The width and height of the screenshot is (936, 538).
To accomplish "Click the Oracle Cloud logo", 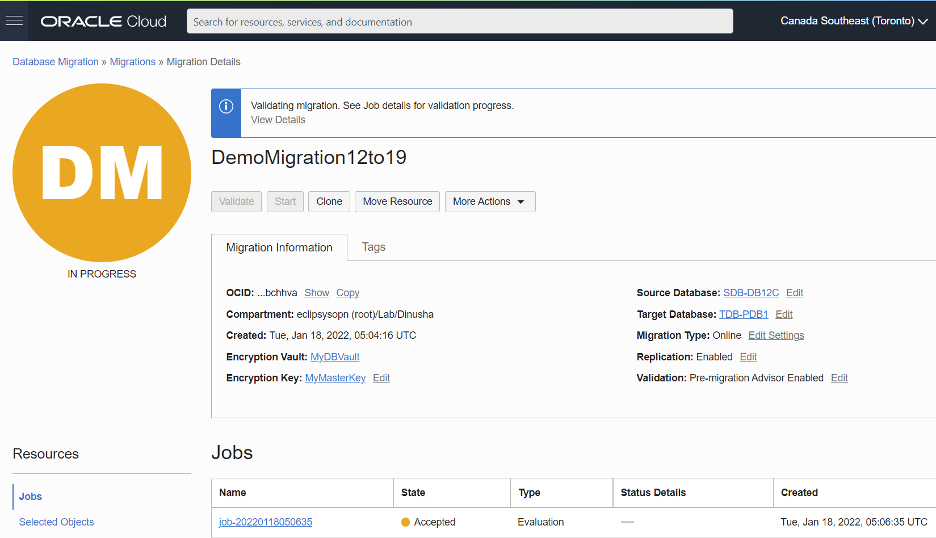I will coord(103,21).
